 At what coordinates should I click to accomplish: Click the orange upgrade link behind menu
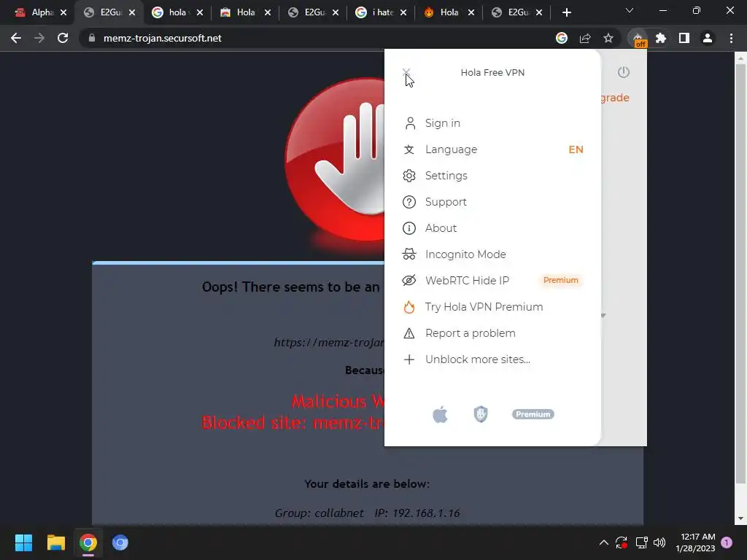[614, 98]
